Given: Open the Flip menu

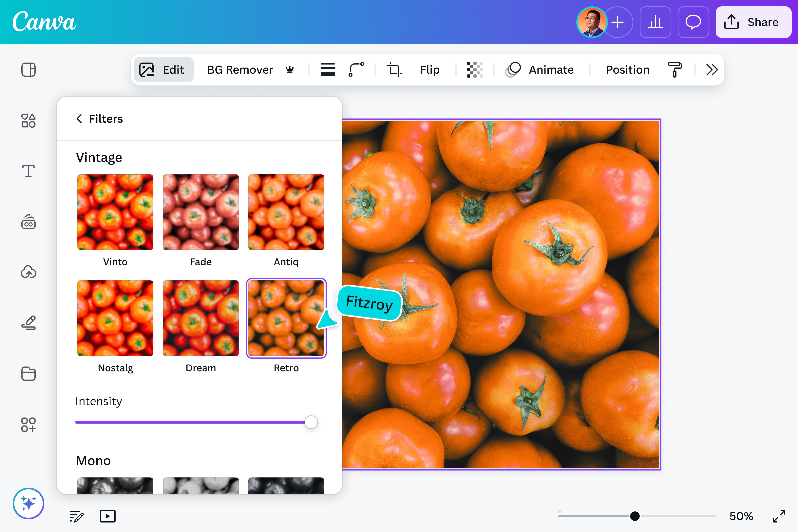Looking at the screenshot, I should [429, 69].
